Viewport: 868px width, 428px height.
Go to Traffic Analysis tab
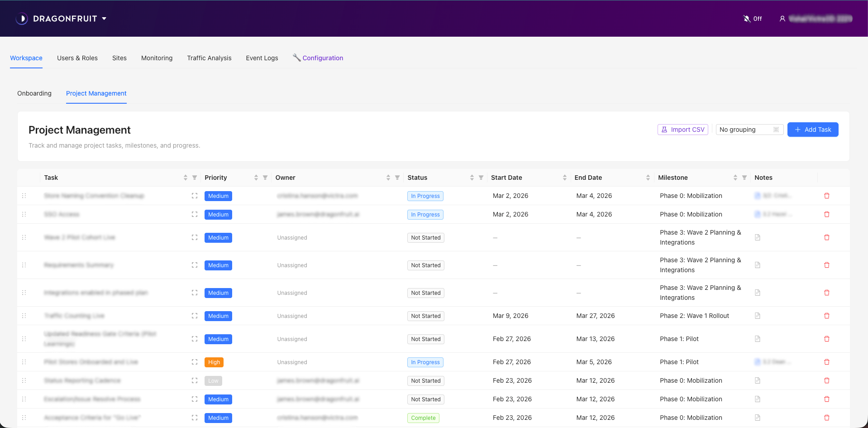click(x=209, y=58)
